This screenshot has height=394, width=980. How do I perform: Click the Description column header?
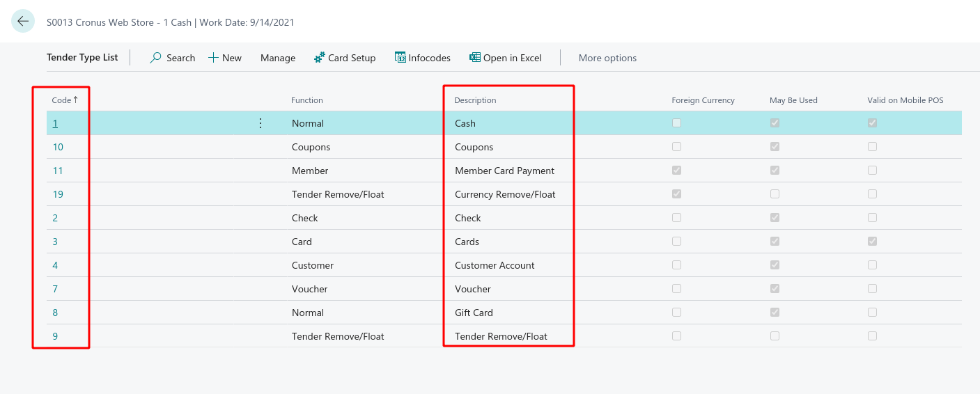pyautogui.click(x=475, y=100)
